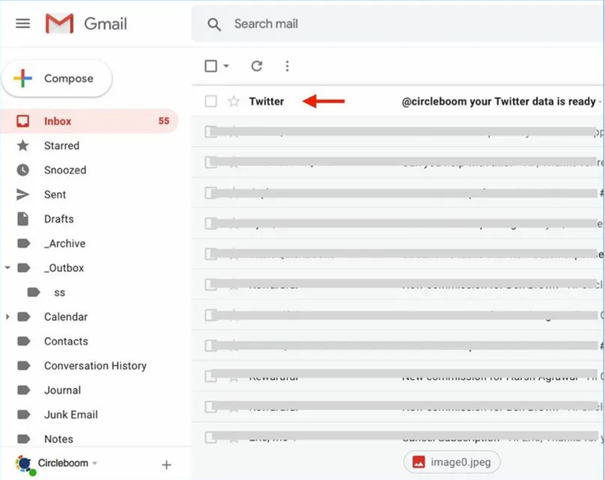Click the Notes label tag icon

[24, 439]
